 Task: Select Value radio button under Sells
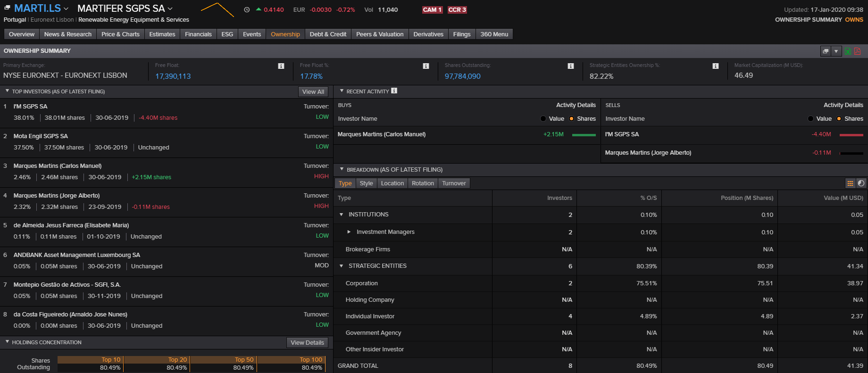(x=810, y=119)
